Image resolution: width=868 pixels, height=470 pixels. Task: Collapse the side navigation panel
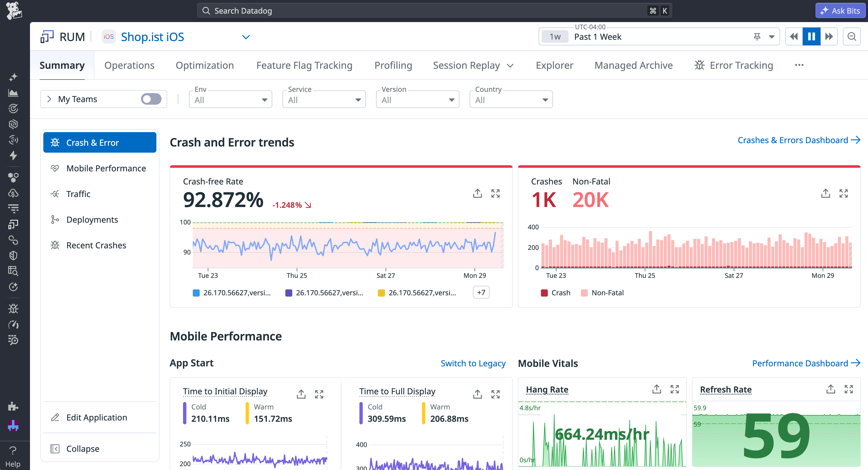click(100, 449)
